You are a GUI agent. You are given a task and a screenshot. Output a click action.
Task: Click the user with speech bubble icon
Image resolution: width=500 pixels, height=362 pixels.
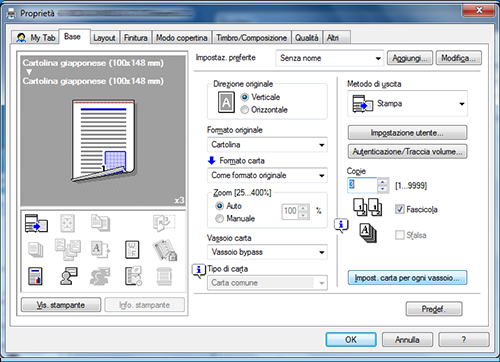tap(69, 276)
